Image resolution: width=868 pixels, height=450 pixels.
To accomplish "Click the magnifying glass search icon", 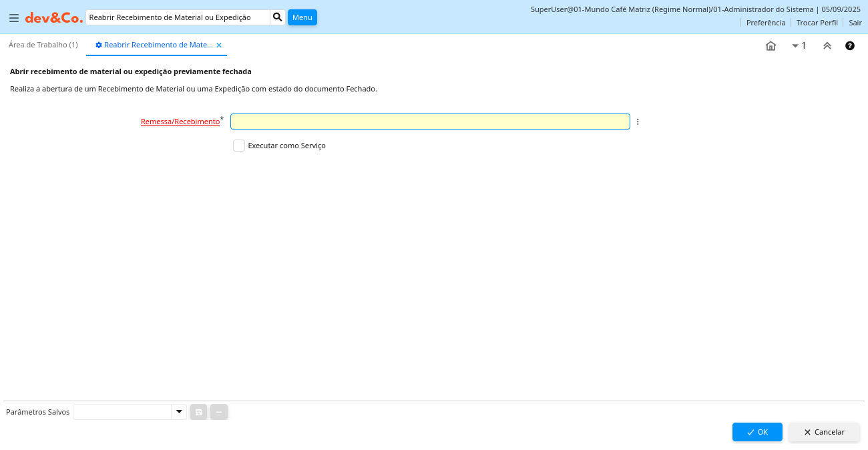I will [278, 17].
